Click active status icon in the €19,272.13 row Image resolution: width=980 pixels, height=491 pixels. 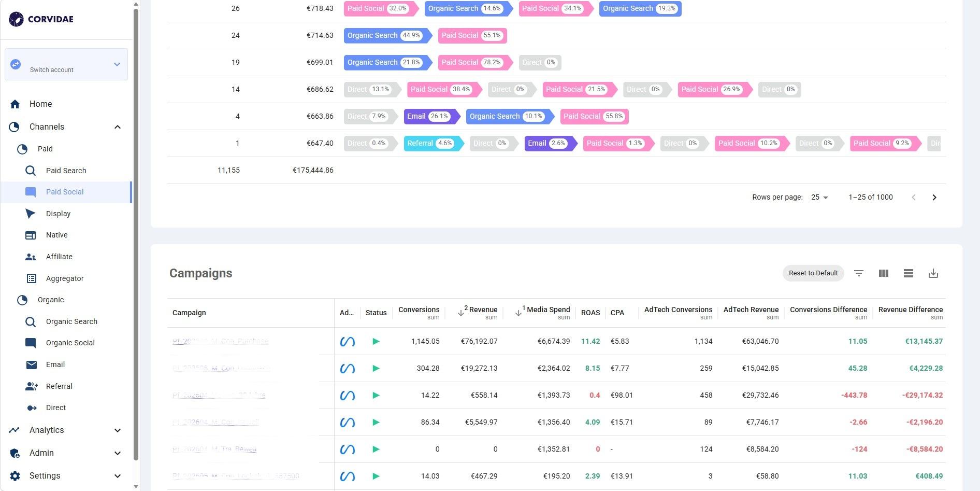pos(376,368)
